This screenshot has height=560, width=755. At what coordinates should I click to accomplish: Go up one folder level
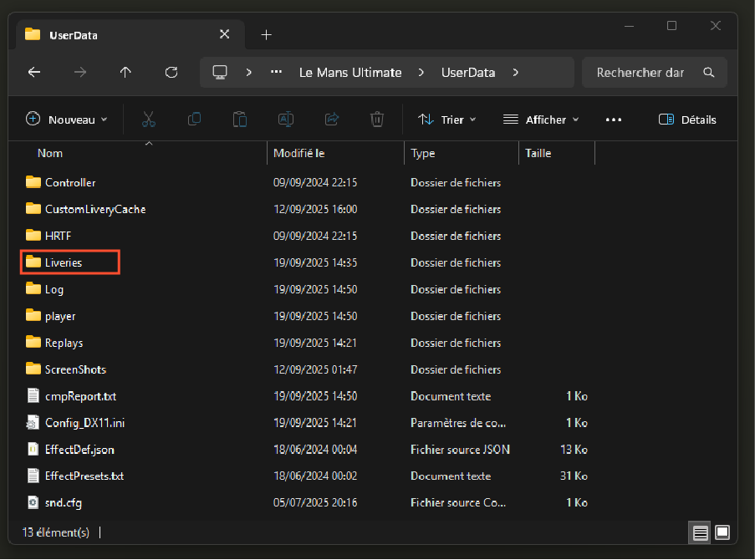(x=125, y=73)
